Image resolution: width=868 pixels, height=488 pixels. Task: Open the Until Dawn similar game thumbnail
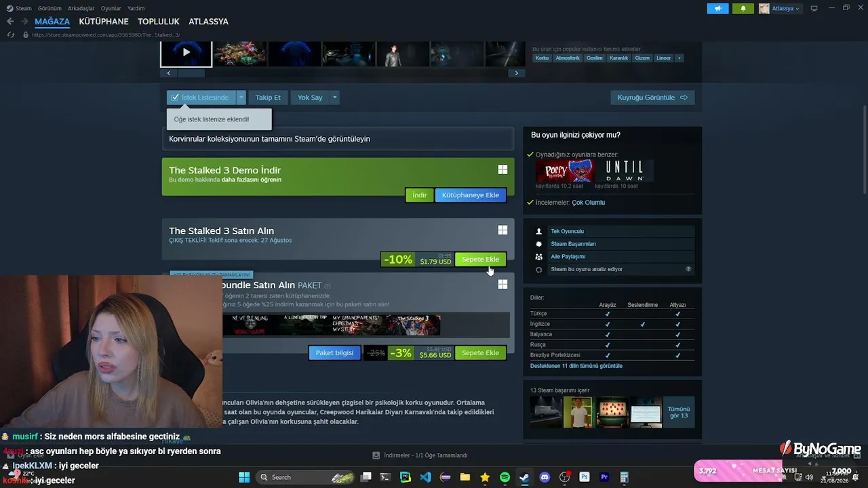(625, 171)
